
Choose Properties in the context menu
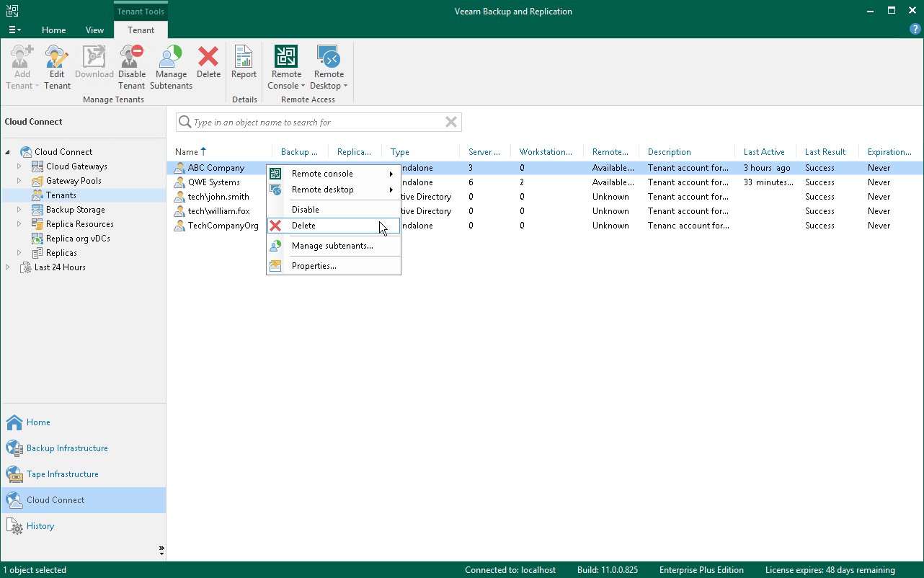pos(333,266)
